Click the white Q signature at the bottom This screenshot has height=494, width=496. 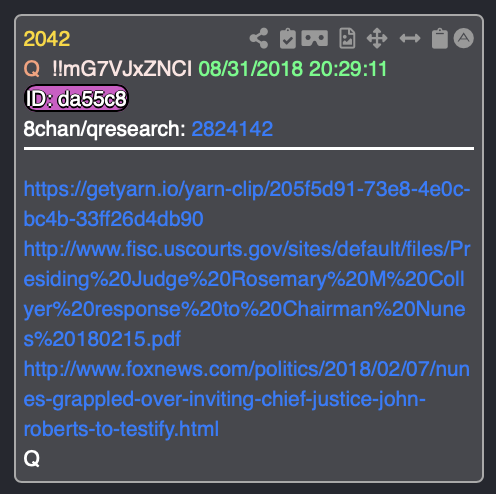[32, 459]
